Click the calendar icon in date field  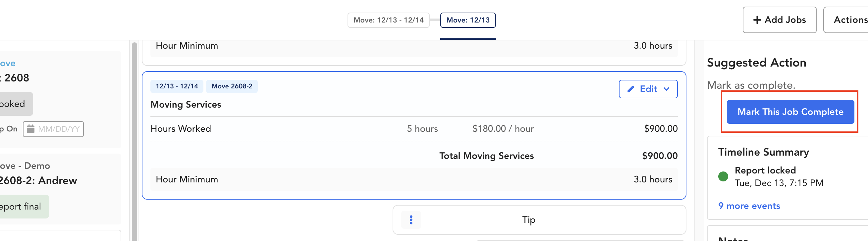31,129
